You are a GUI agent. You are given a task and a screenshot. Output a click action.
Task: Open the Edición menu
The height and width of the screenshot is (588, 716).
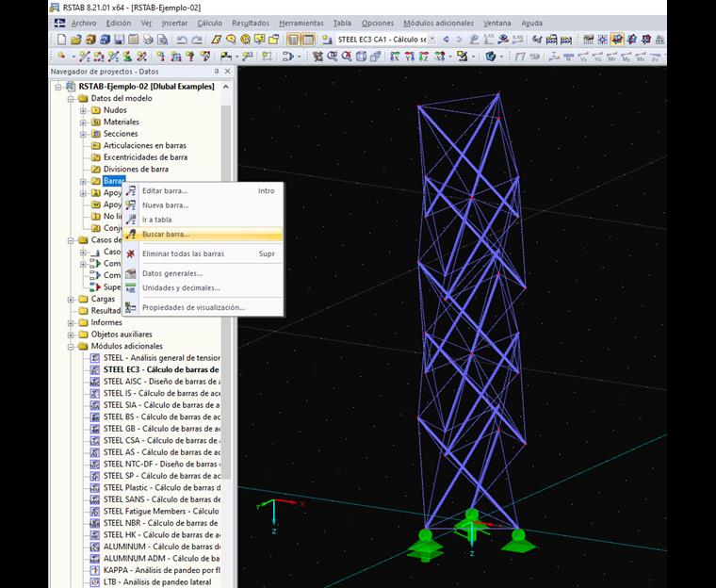[x=119, y=23]
